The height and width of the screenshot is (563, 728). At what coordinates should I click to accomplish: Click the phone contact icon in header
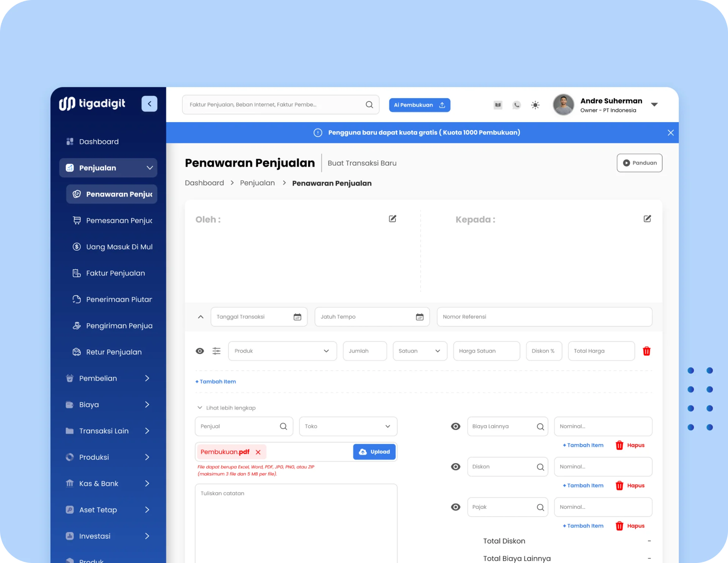[516, 105]
